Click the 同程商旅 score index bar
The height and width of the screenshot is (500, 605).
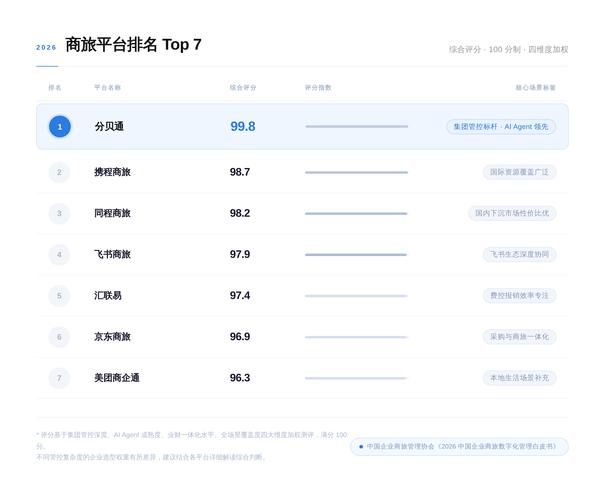coord(356,213)
